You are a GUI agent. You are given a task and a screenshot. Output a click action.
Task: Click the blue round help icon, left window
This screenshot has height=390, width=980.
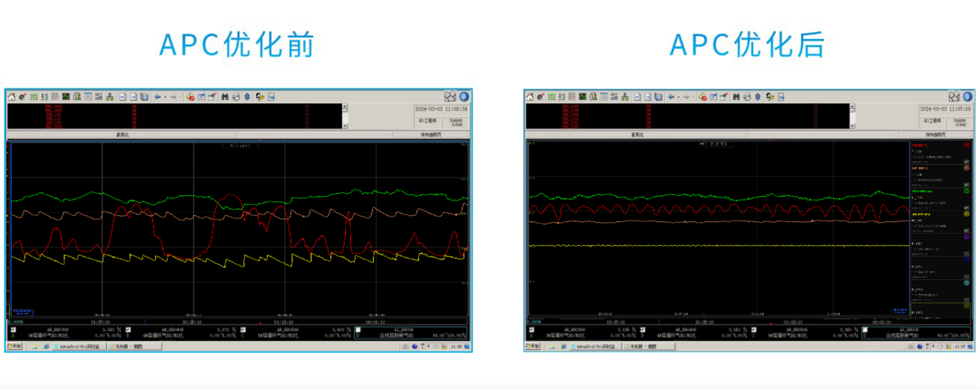(464, 96)
